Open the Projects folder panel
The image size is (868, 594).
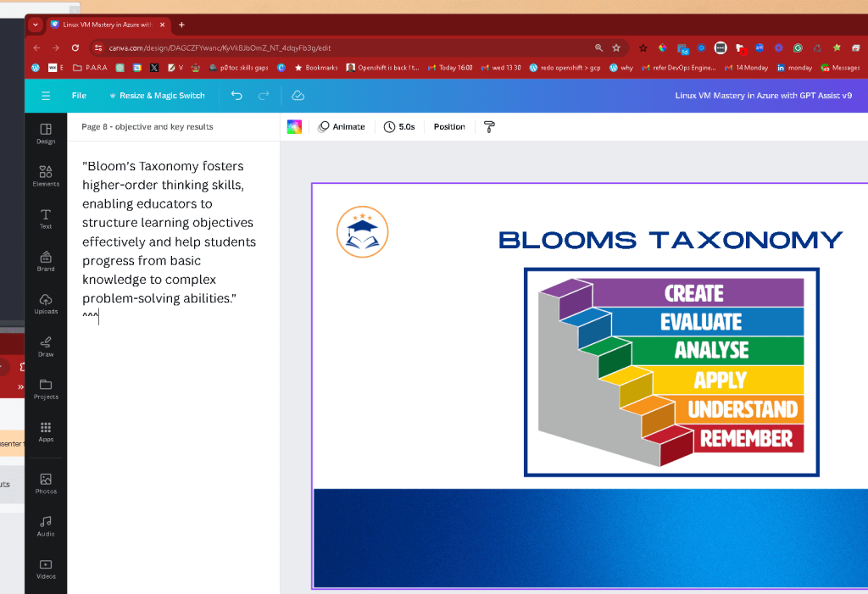46,389
